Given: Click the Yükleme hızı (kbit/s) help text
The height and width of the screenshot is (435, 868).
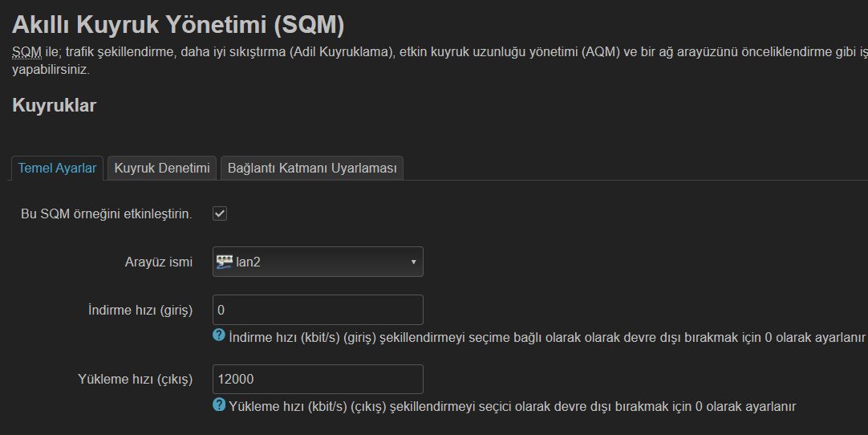Looking at the screenshot, I should [x=512, y=406].
